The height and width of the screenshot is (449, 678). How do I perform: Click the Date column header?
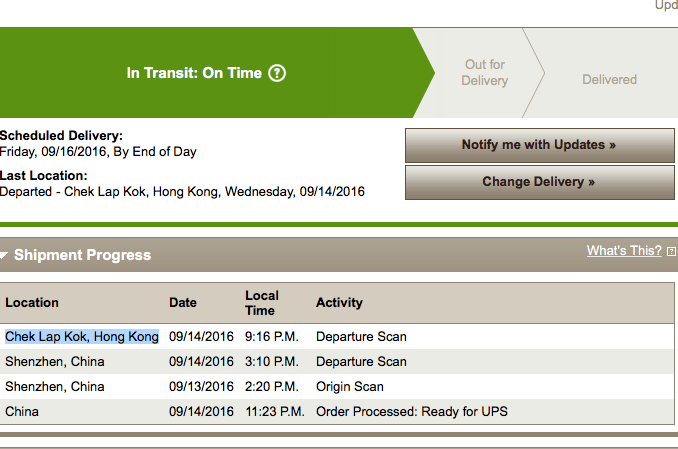click(182, 302)
